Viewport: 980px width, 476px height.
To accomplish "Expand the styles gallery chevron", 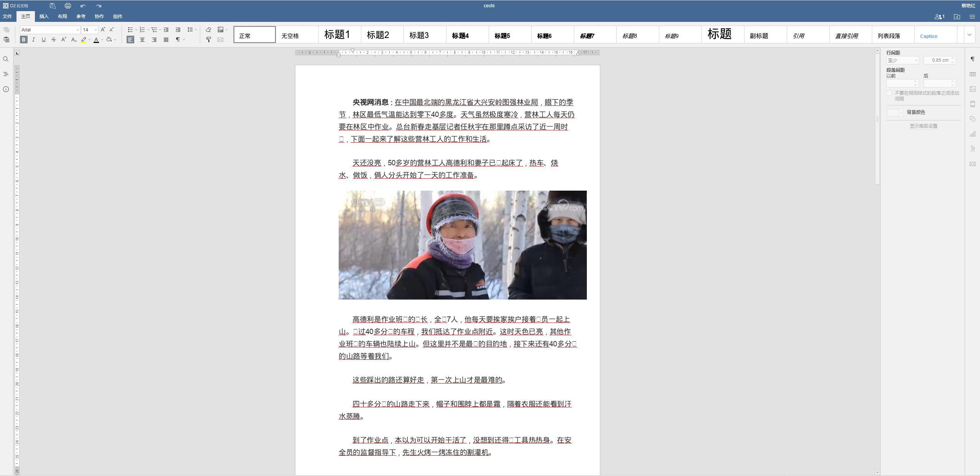I will (x=969, y=35).
